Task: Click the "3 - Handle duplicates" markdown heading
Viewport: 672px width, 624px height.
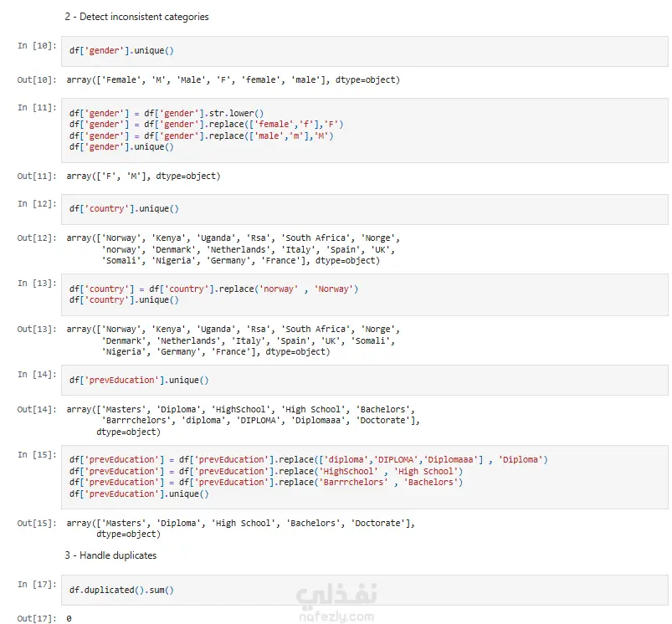Action: click(x=110, y=555)
